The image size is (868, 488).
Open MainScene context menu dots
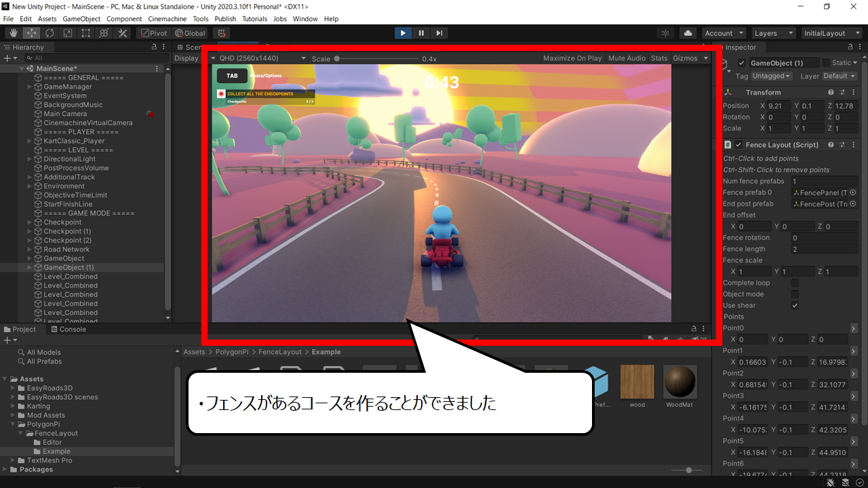click(157, 68)
